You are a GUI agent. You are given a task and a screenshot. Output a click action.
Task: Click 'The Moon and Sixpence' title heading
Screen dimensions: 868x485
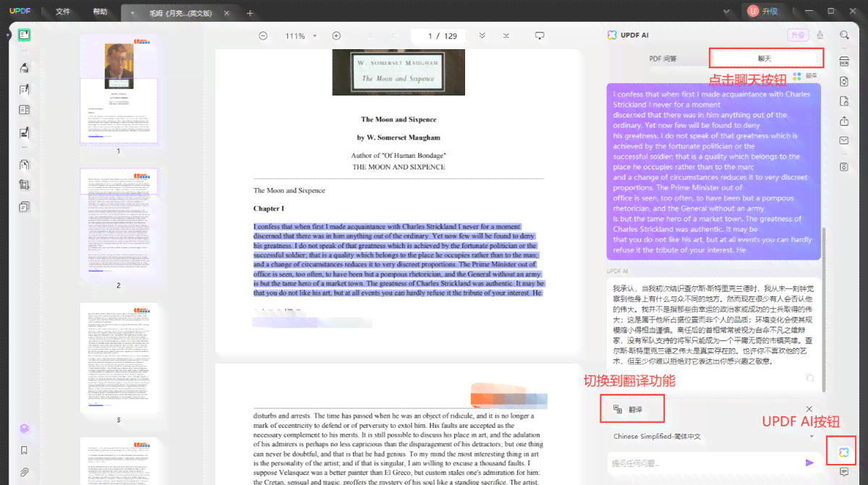click(399, 119)
